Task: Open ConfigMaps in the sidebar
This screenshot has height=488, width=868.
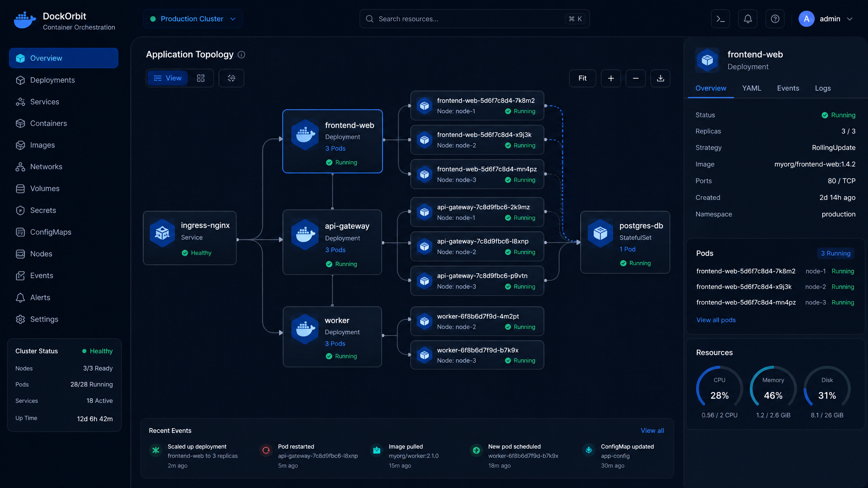Action: 64,232
